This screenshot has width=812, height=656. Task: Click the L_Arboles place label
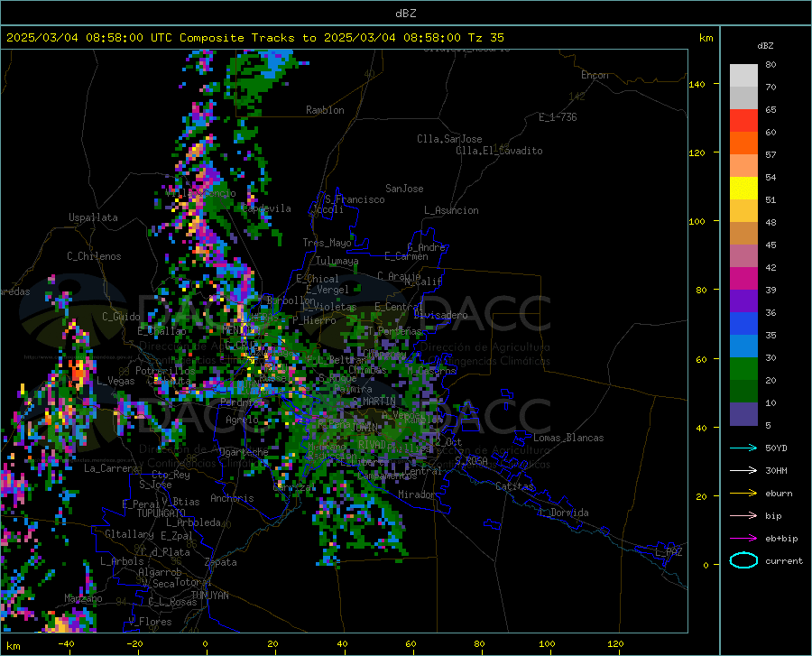pos(122,561)
